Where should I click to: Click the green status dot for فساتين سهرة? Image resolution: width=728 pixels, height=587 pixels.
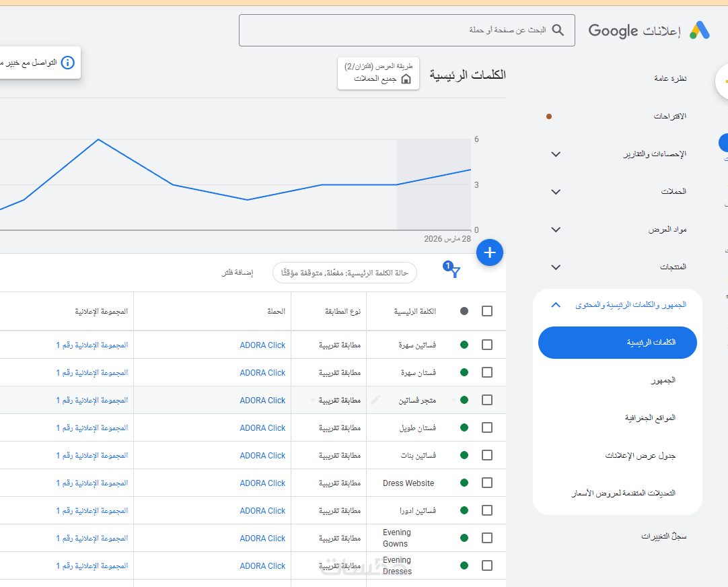[x=464, y=345]
